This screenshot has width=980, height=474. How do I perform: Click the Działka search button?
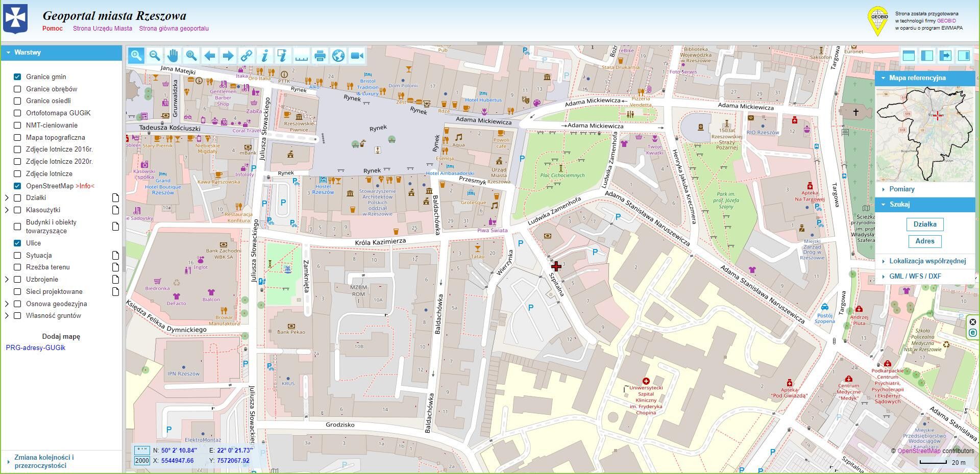(924, 224)
